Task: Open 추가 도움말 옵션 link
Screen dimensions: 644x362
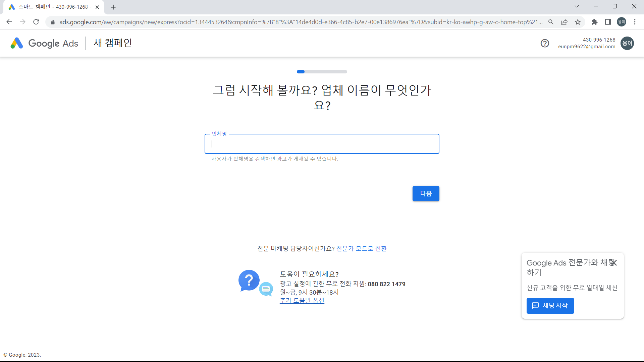Action: 302,301
